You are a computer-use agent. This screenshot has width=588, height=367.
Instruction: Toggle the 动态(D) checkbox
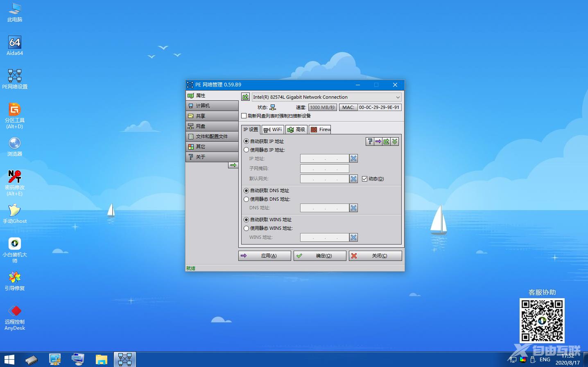tap(364, 179)
